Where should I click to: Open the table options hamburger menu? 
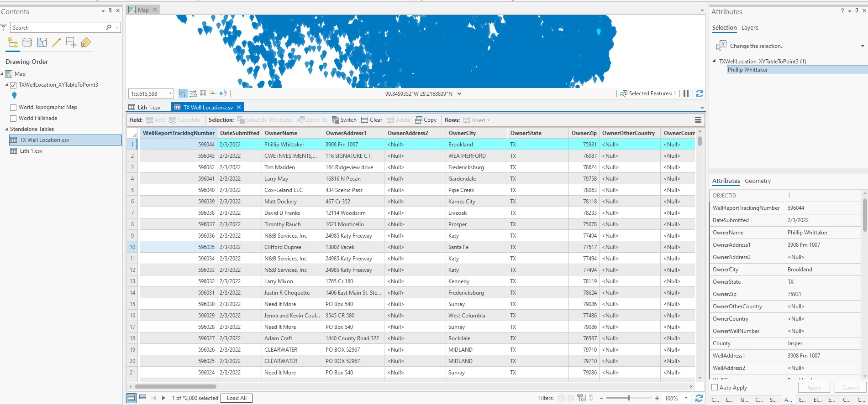698,120
